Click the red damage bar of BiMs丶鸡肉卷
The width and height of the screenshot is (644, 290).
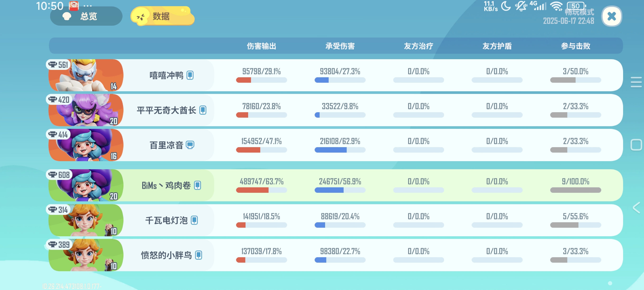click(252, 190)
